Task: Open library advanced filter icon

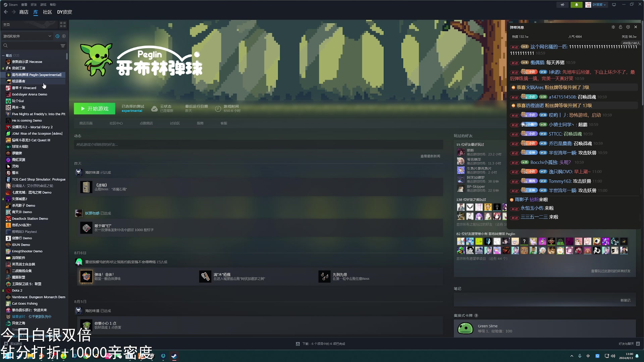Action: click(x=63, y=46)
